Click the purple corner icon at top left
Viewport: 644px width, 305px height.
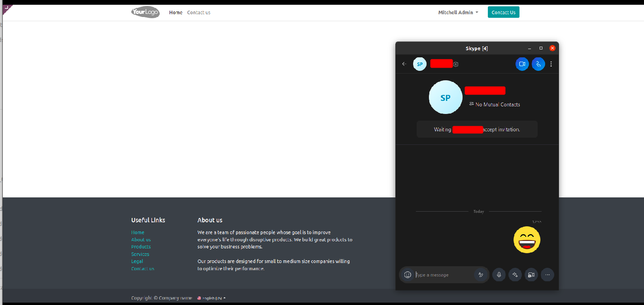(7, 9)
